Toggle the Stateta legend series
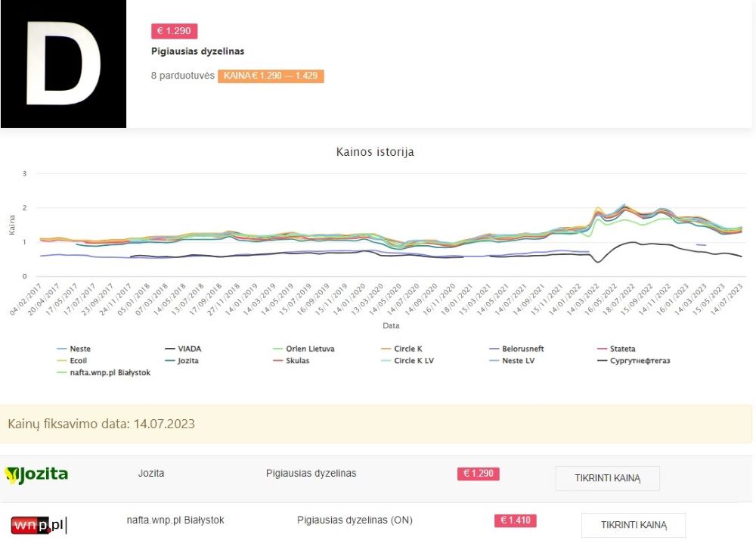Image resolution: width=756 pixels, height=550 pixels. [616, 349]
